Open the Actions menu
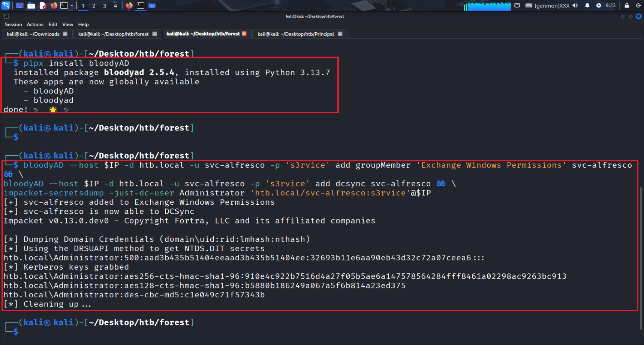This screenshot has width=644, height=345. tap(35, 24)
